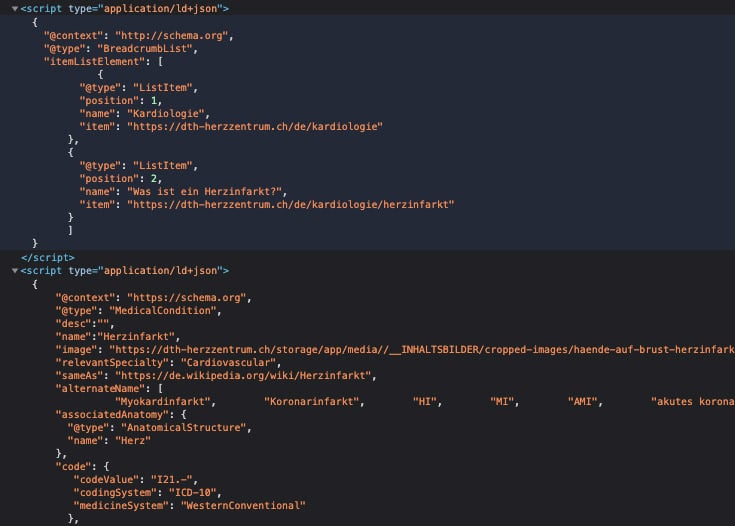Select "Myokardinfarkt" in alternateName list
The image size is (735, 526).
click(x=154, y=402)
